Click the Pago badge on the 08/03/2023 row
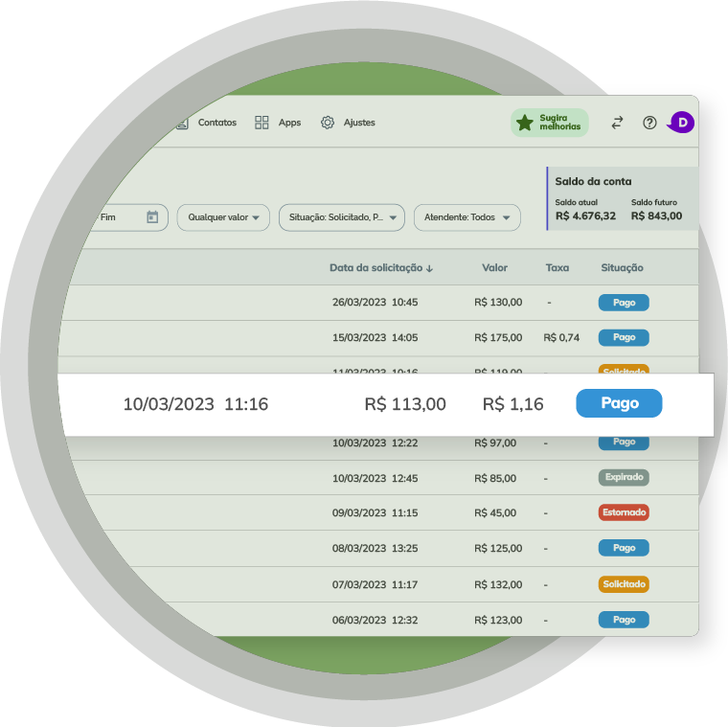This screenshot has height=727, width=728. 624,548
